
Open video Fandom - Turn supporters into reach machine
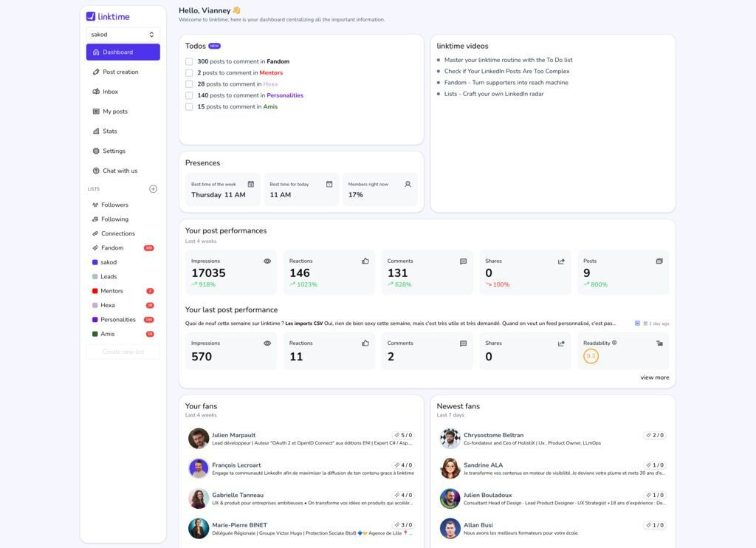click(506, 83)
